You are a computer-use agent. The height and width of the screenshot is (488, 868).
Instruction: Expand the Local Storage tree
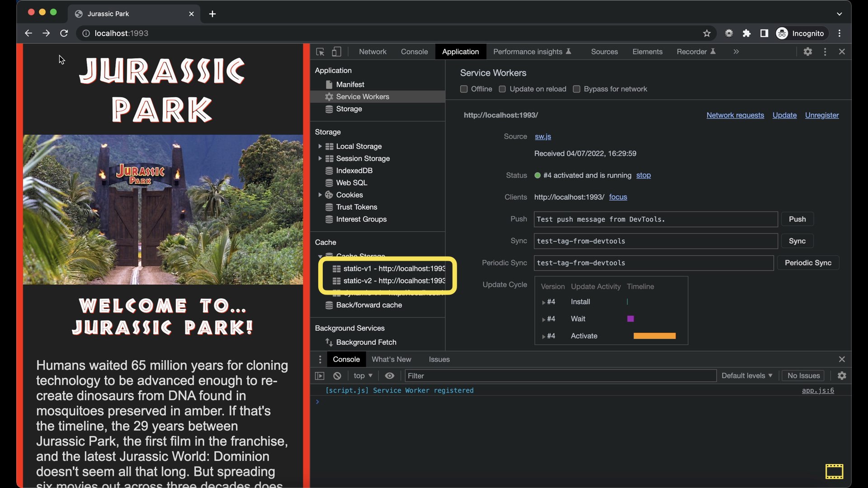tap(320, 146)
